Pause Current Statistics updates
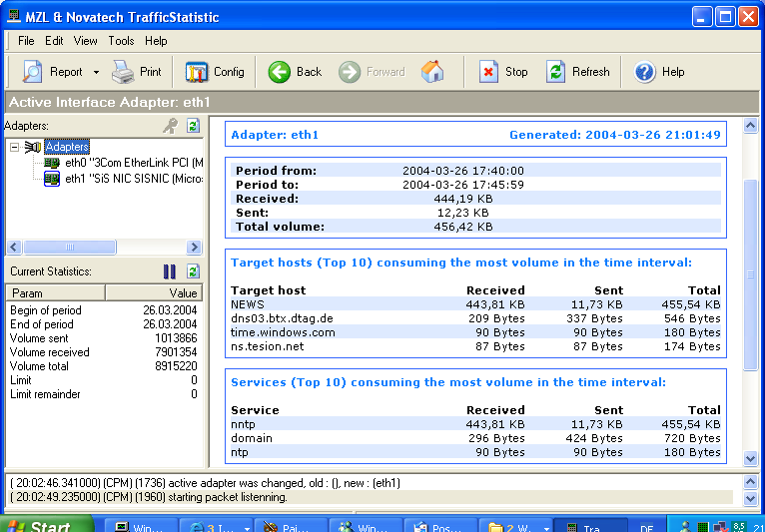The height and width of the screenshot is (532, 765). tap(170, 271)
